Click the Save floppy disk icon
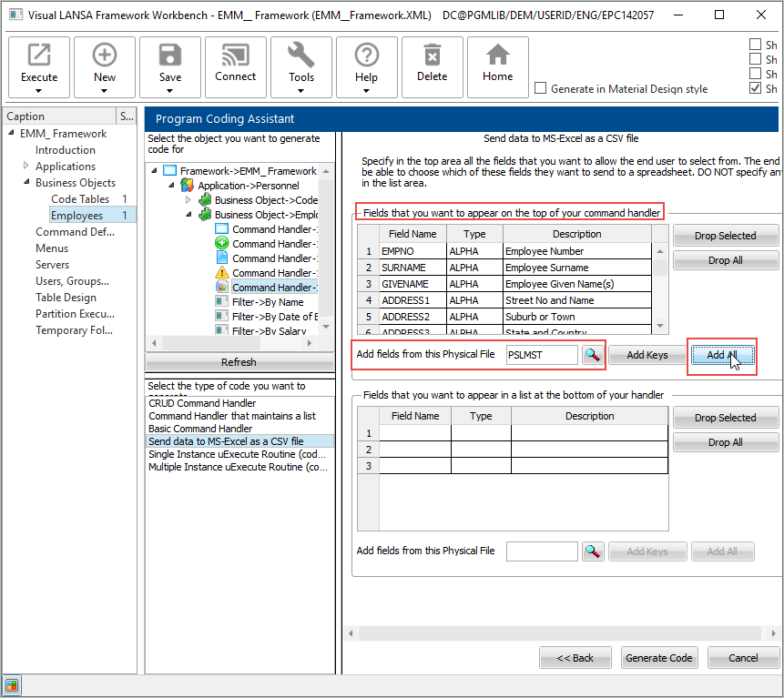 click(x=170, y=56)
